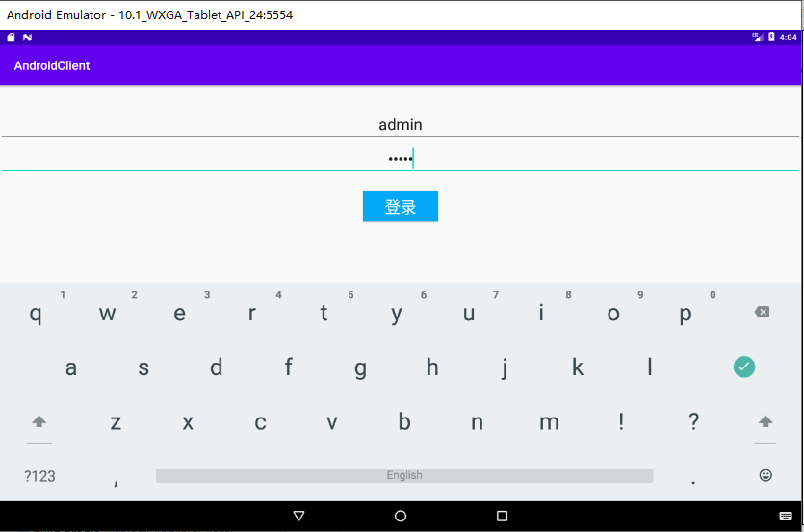Open the emoji keyboard with the smiley key
This screenshot has height=532, width=804.
point(765,475)
